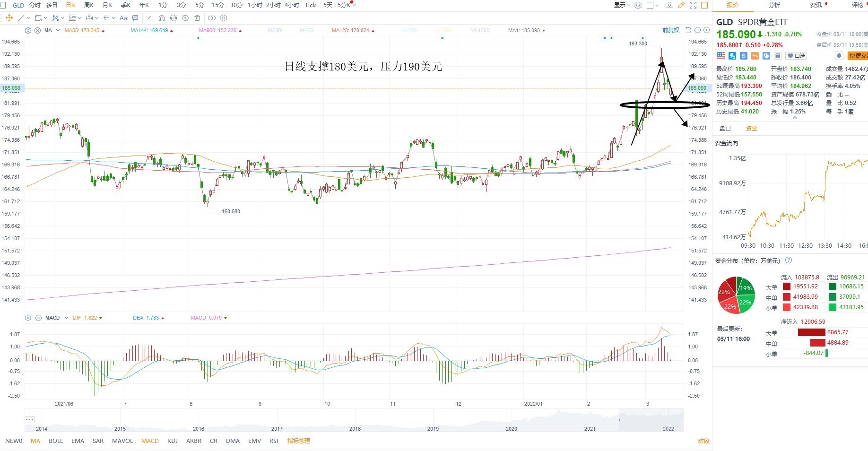Hide all drawings with the crossed-eye icon
Viewport: 868px width, 451px height.
[x=185, y=18]
